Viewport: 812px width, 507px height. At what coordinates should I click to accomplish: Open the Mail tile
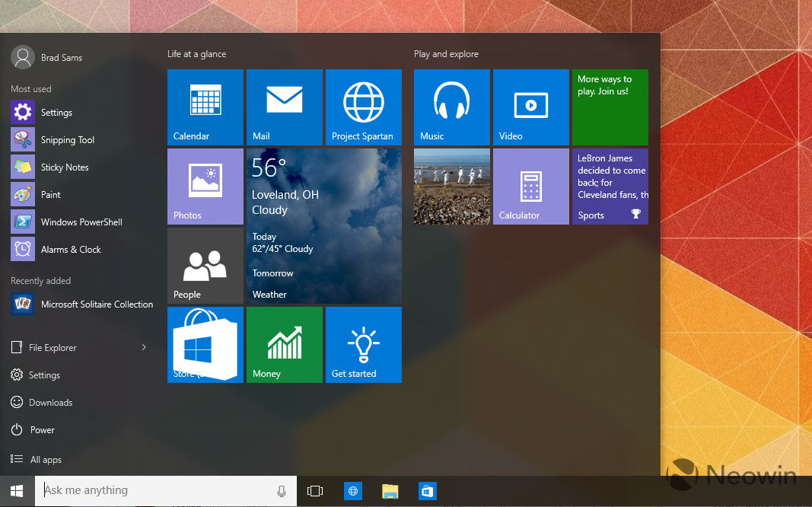(285, 107)
